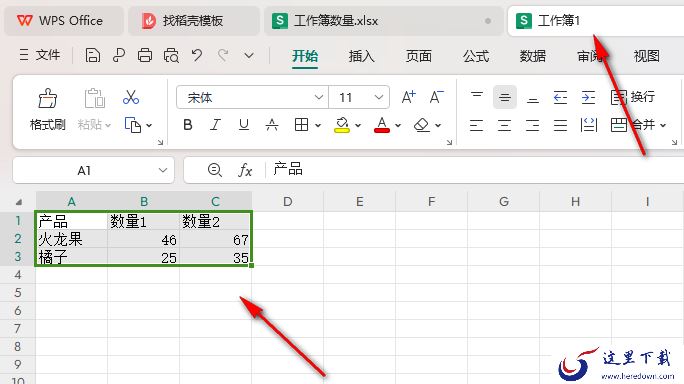Open the merge cells dropdown arrow

click(663, 126)
